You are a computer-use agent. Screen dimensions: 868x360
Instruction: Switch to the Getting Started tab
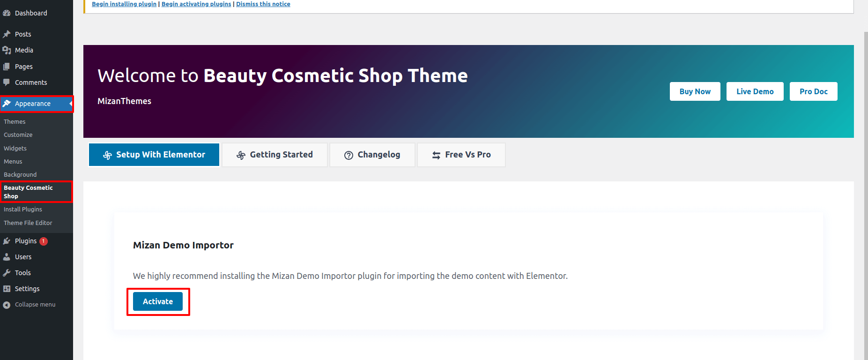tap(274, 155)
